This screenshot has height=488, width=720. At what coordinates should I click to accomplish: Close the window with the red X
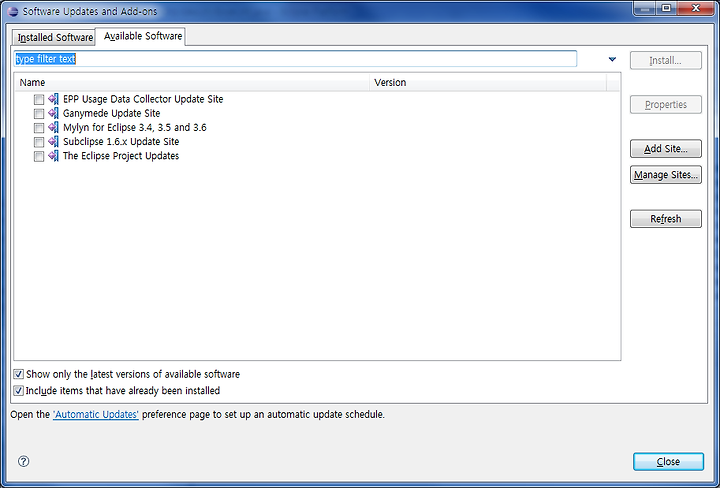696,9
